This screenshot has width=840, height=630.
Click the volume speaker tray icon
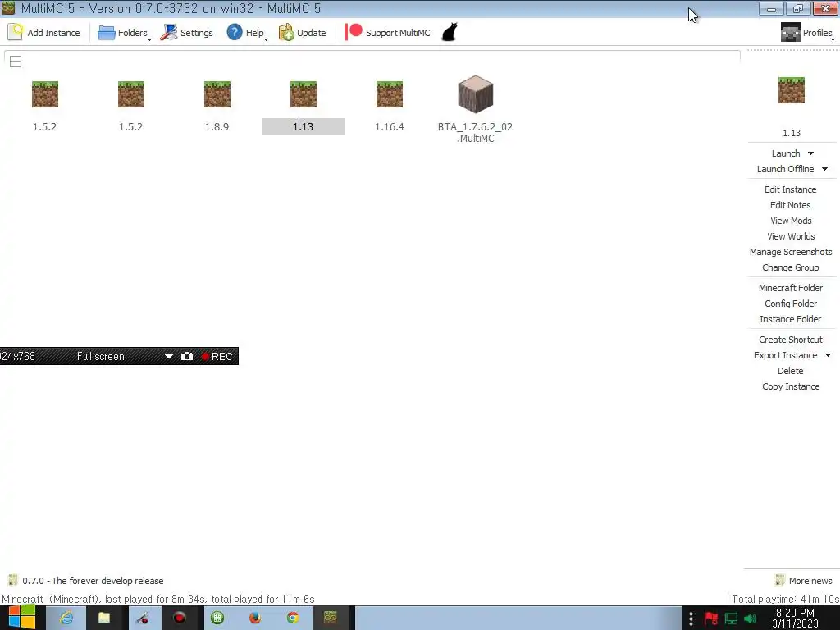[750, 619]
